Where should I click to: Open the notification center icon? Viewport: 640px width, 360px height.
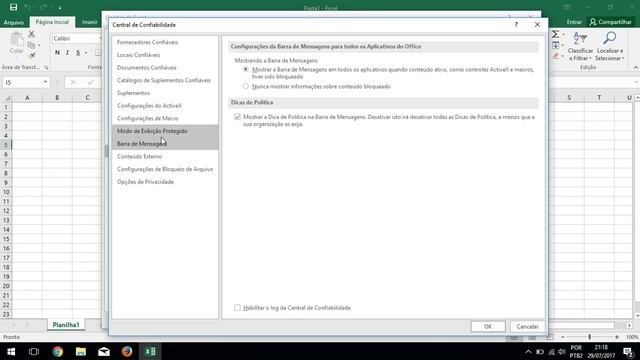click(629, 351)
